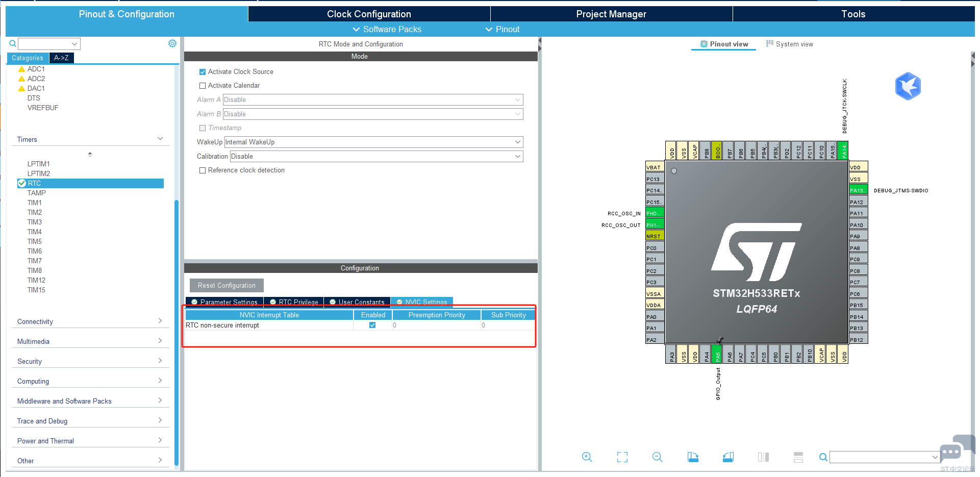The image size is (980, 477).
Task: Open the pin search dropdown
Action: (x=935, y=457)
